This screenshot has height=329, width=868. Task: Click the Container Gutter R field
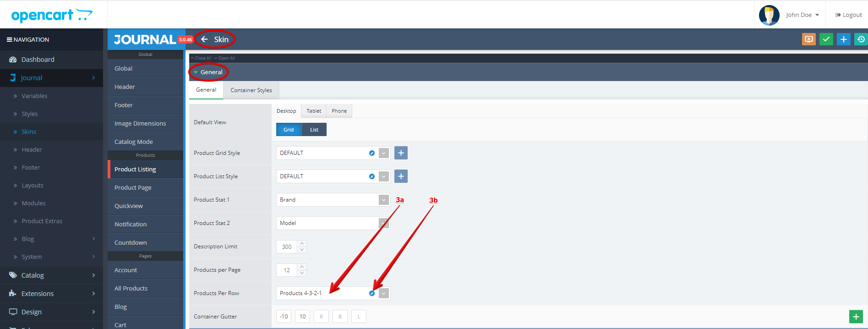(x=321, y=317)
